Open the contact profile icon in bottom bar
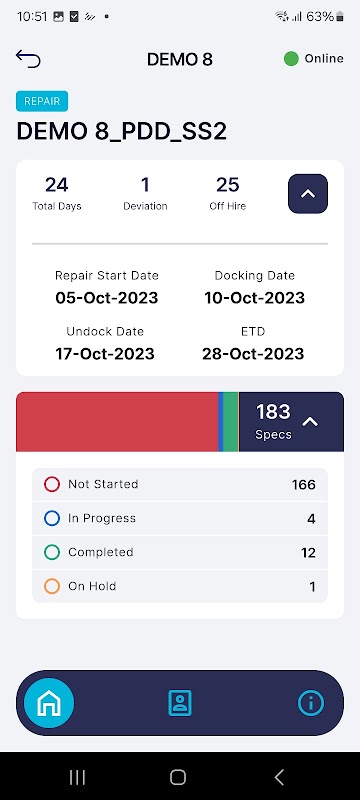Viewport: 360px width, 800px height. (180, 703)
